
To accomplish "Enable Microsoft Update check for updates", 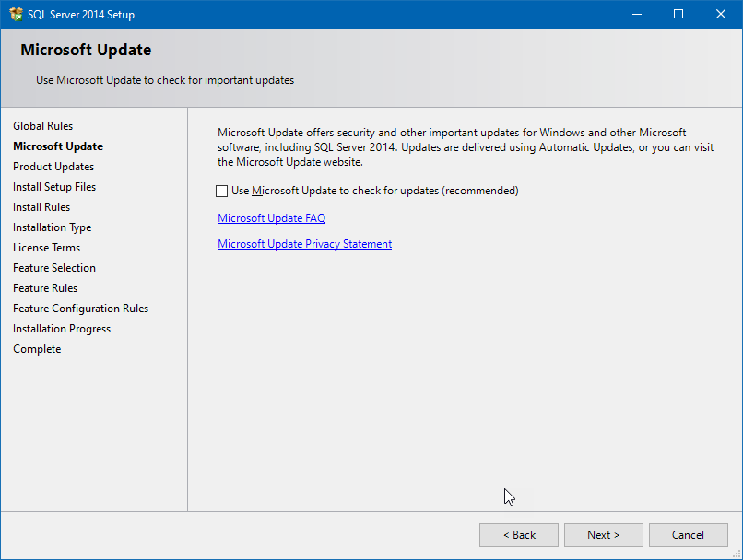I will (x=221, y=191).
